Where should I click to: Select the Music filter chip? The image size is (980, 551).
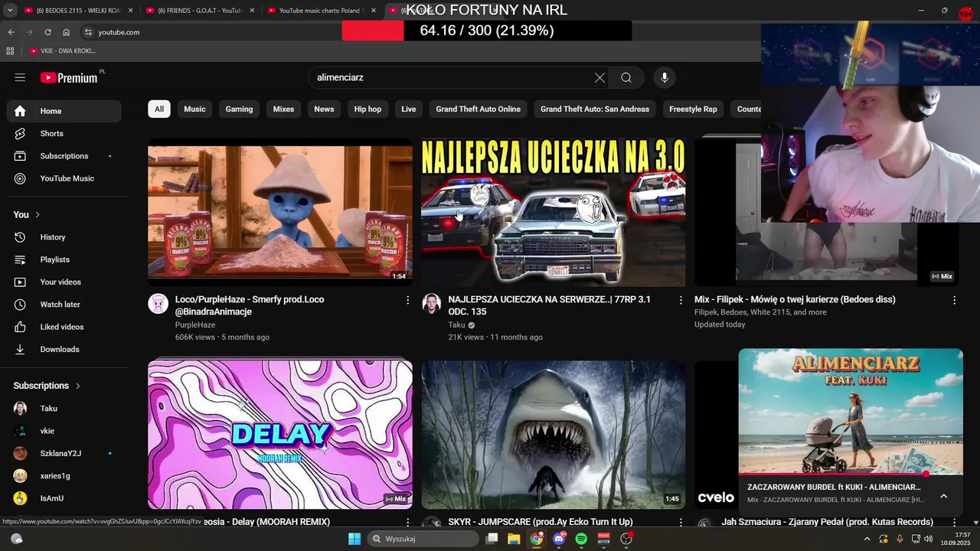pyautogui.click(x=194, y=109)
